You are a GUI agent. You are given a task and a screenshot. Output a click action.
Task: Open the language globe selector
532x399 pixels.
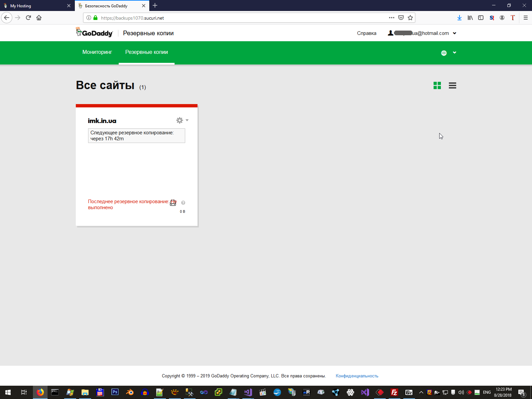(449, 53)
